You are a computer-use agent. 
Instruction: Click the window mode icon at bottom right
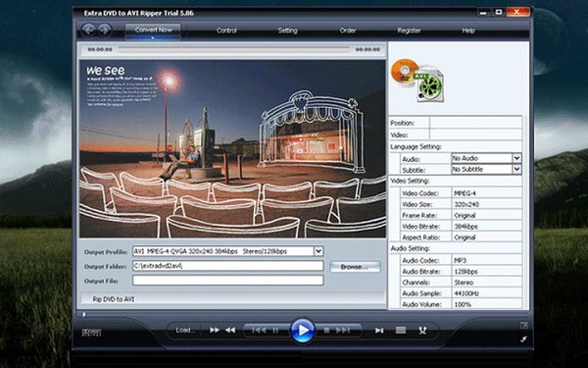point(524,325)
